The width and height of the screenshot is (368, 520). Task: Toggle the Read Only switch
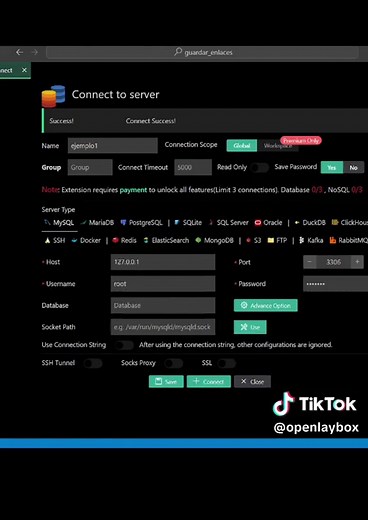(x=260, y=167)
